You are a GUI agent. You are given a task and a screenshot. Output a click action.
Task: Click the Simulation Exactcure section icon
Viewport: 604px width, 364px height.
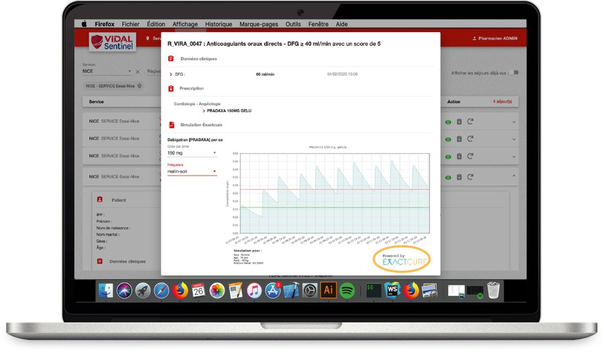point(171,124)
